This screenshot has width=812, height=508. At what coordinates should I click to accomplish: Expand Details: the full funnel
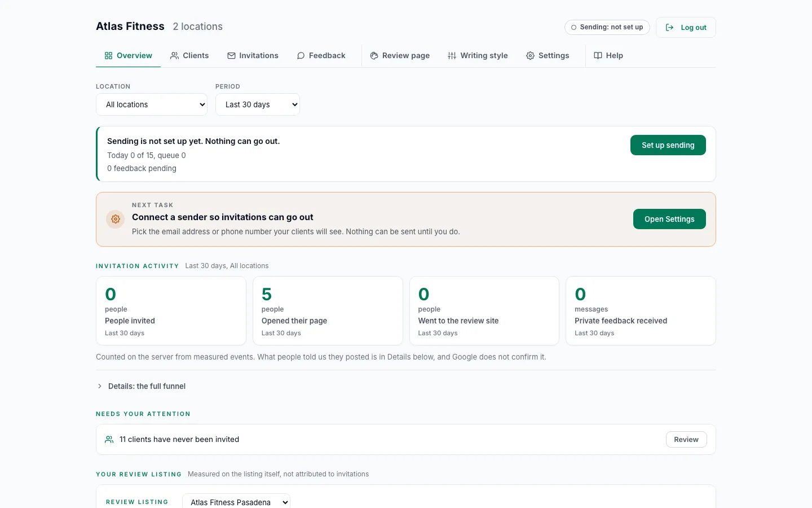click(141, 386)
